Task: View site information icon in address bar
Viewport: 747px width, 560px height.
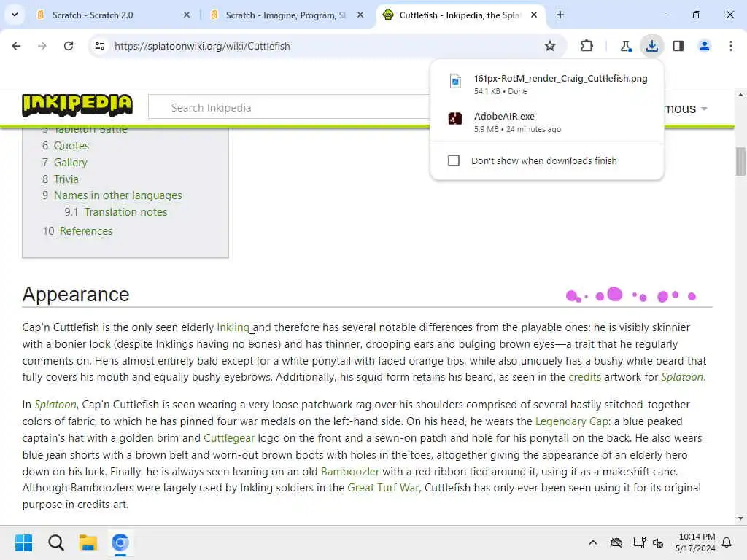Action: [x=99, y=46]
